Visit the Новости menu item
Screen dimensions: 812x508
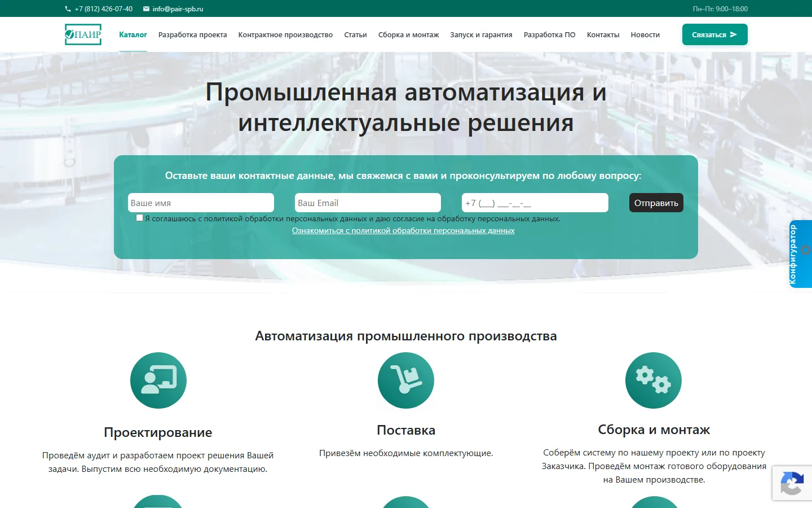point(645,34)
